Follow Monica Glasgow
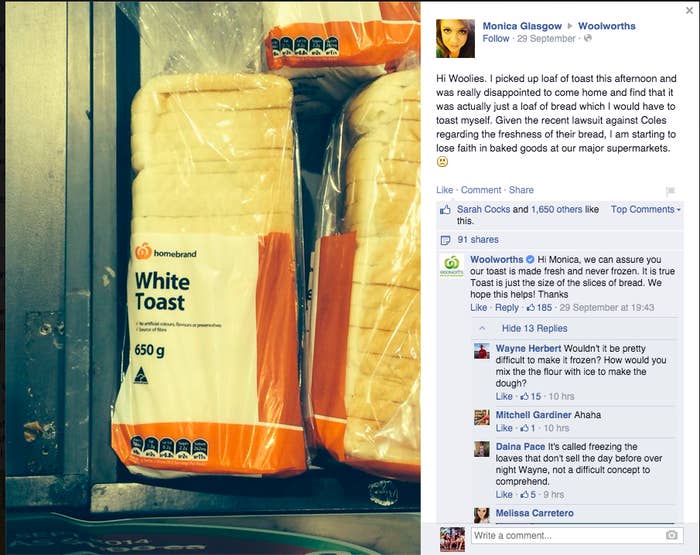This screenshot has height=555, width=700. pyautogui.click(x=496, y=38)
